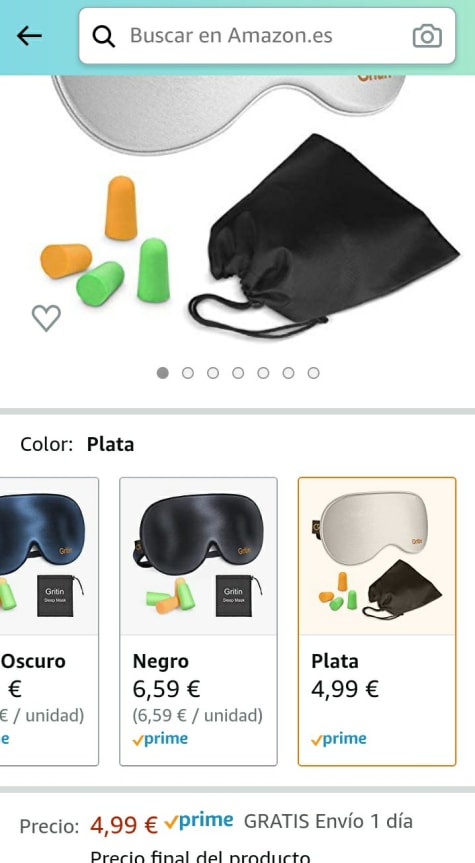Jump to fourth image carousel dot
Viewport: 475px width, 863px height.
click(x=238, y=373)
